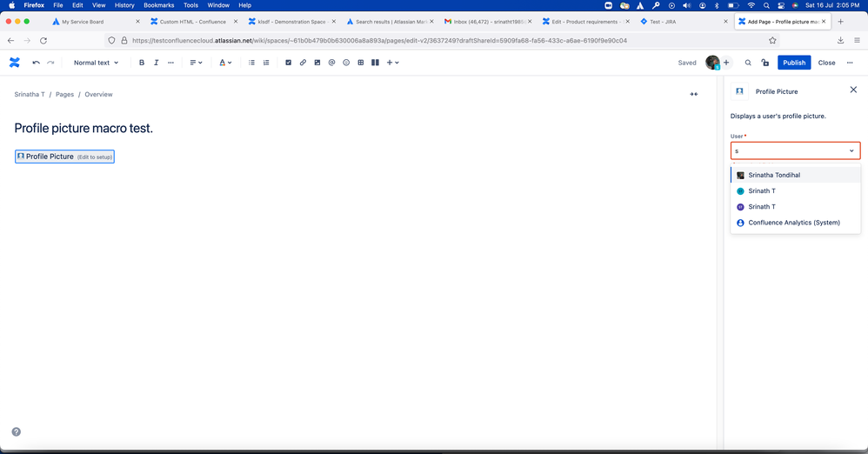Open Spotlight search in menu bar
The height and width of the screenshot is (454, 868).
(x=766, y=5)
